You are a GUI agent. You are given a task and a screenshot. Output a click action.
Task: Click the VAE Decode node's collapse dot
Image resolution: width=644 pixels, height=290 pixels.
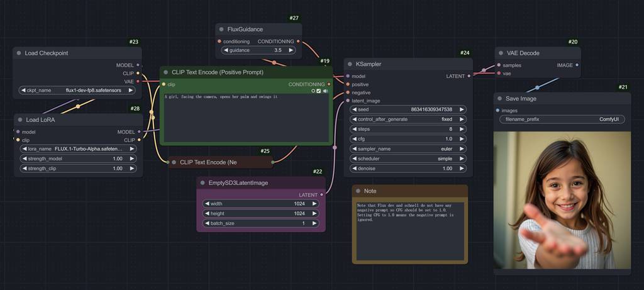(x=501, y=53)
